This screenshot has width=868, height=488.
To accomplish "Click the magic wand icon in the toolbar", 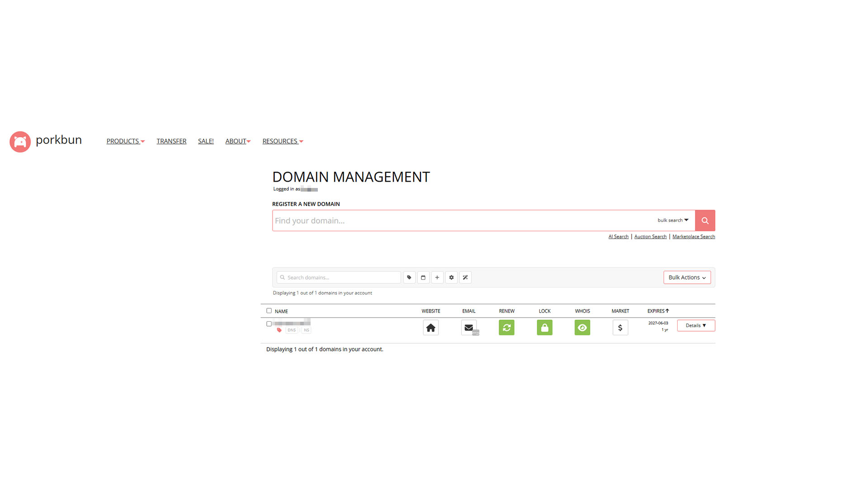I will tap(465, 277).
